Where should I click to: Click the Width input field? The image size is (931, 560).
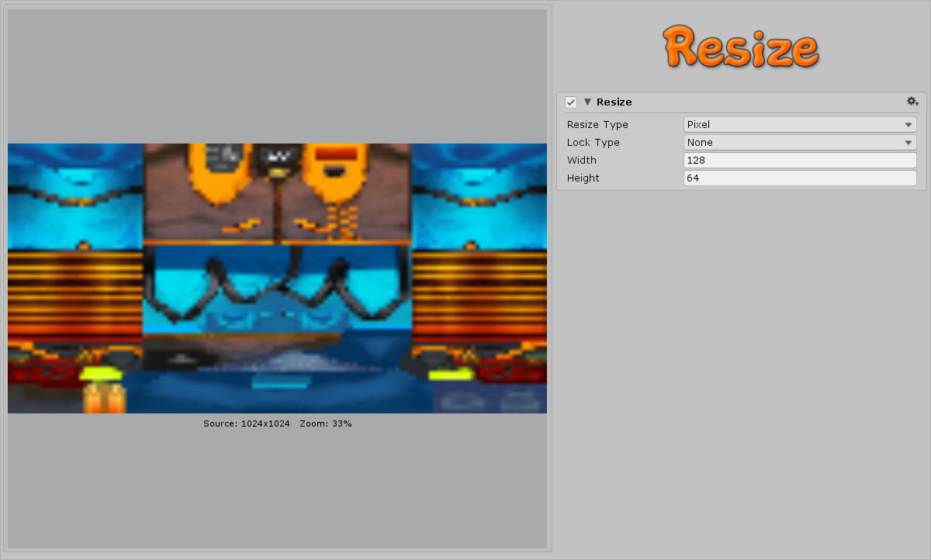pyautogui.click(x=800, y=160)
